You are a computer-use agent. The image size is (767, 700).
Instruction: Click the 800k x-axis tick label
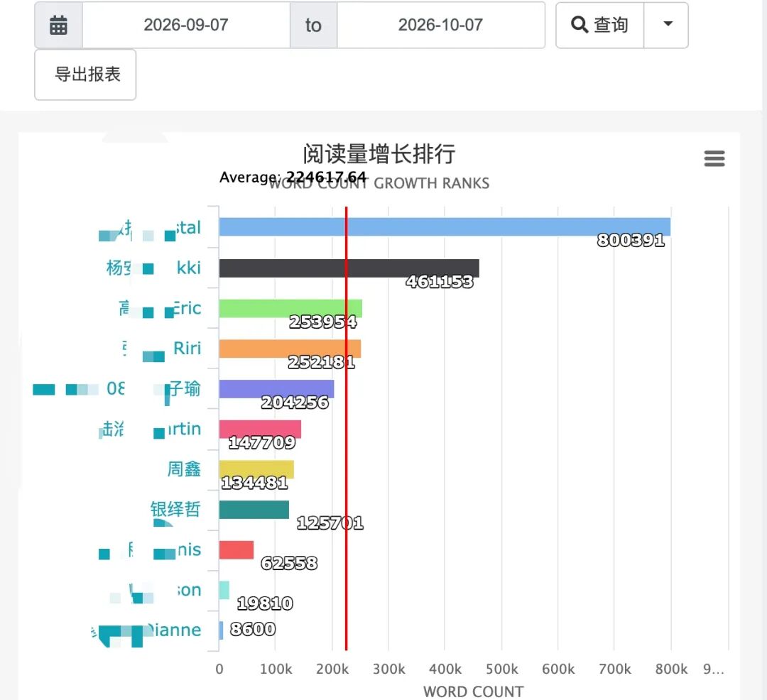coord(671,669)
